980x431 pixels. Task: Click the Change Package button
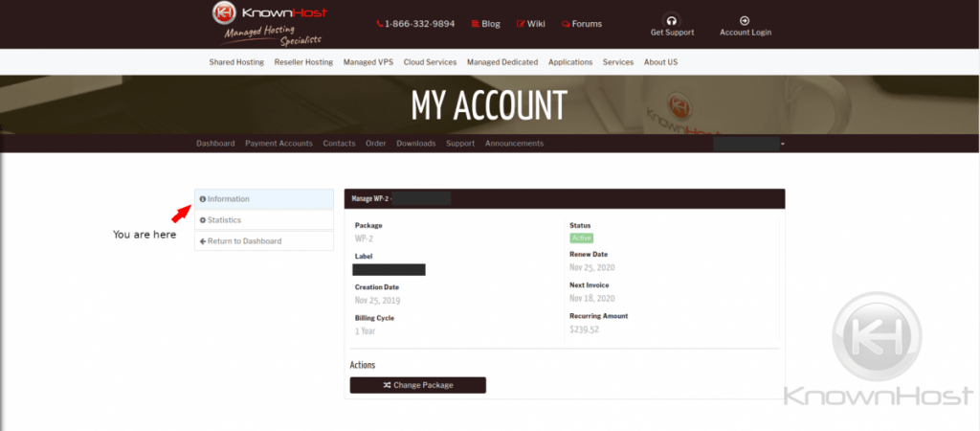coord(417,385)
